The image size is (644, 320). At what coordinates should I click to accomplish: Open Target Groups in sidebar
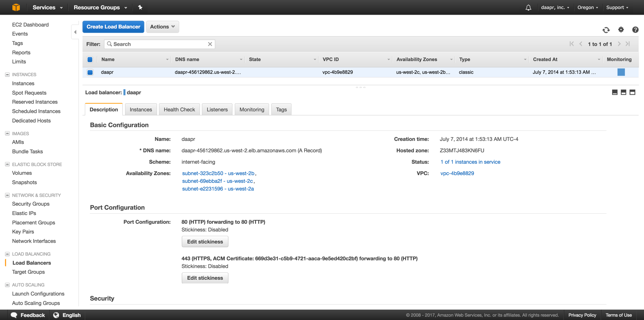pyautogui.click(x=28, y=272)
